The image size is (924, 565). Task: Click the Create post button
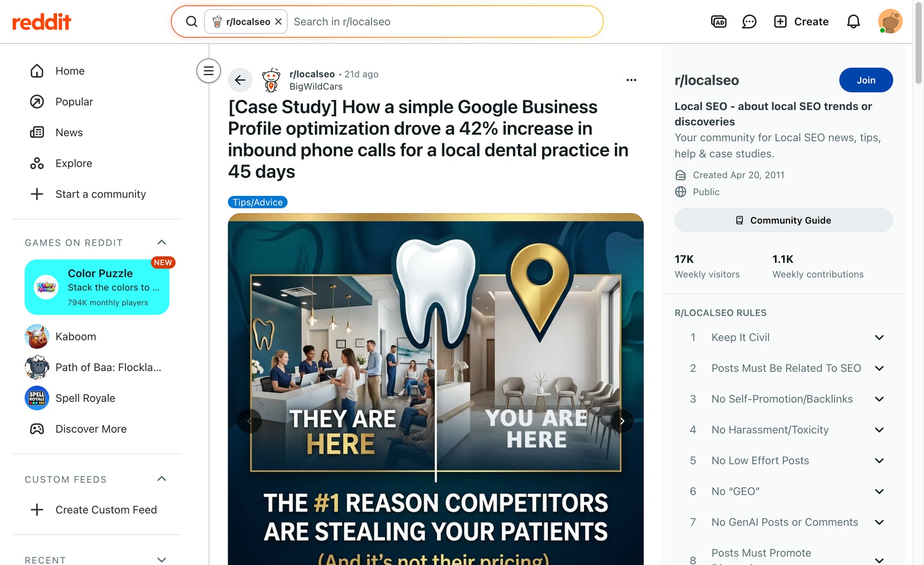click(x=801, y=22)
